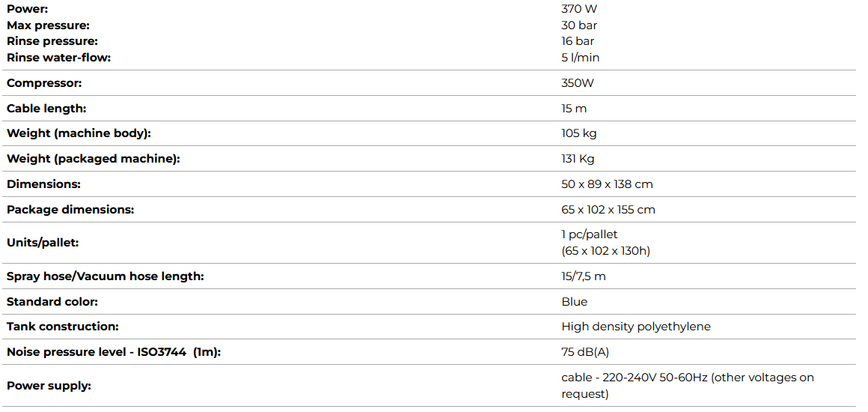Select the "High density polyethylene" text

[636, 327]
